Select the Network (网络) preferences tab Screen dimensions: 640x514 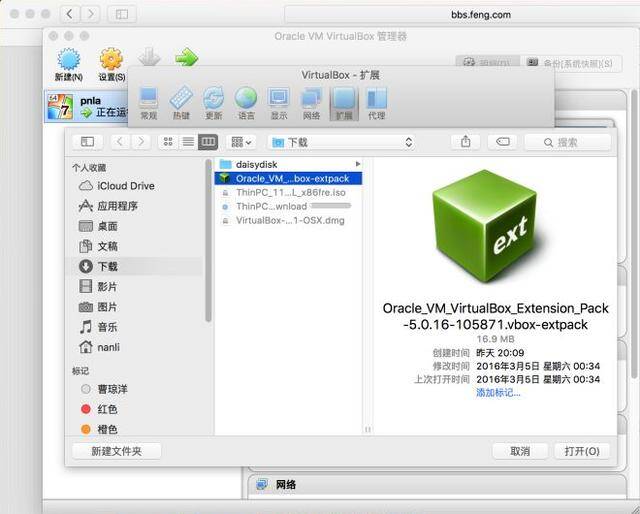[311, 104]
